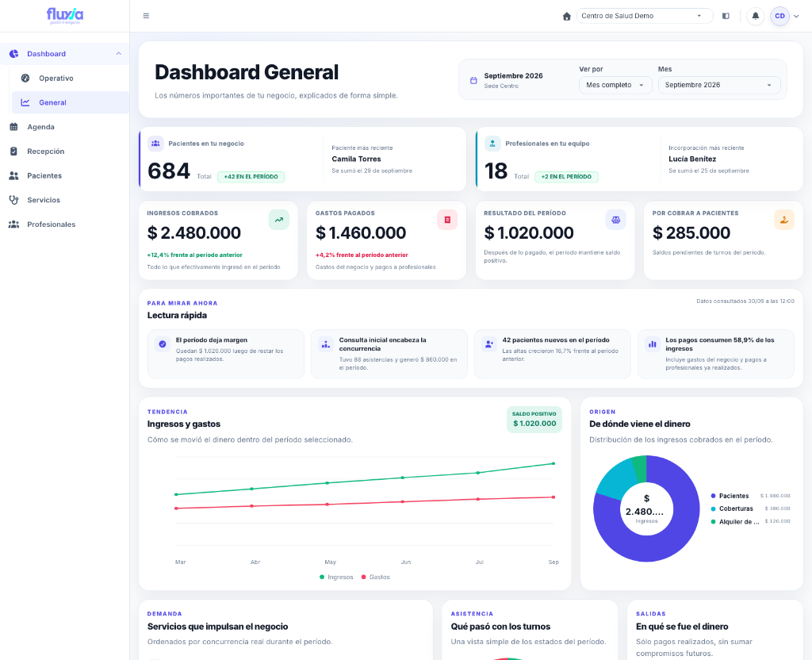Click the Fluxia logo
Screen dimensions: 812x660
click(x=65, y=16)
